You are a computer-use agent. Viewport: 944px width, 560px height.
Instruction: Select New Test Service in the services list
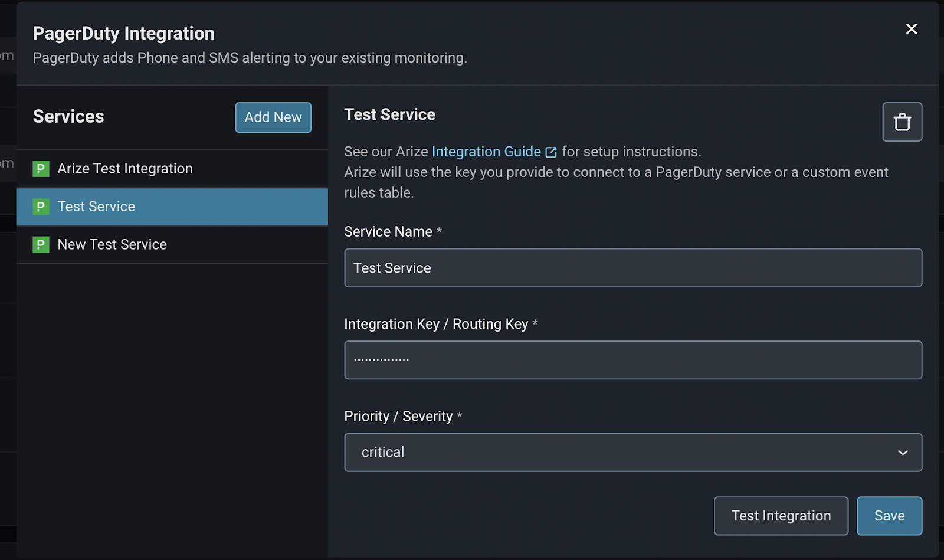coord(172,244)
